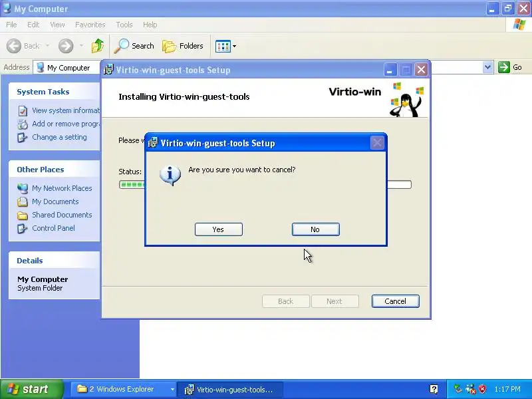
Task: Open the Windows Start menu
Action: point(32,389)
